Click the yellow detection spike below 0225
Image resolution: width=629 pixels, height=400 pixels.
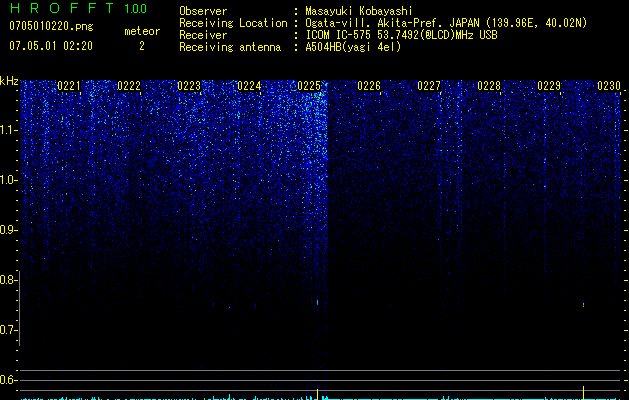click(317, 394)
